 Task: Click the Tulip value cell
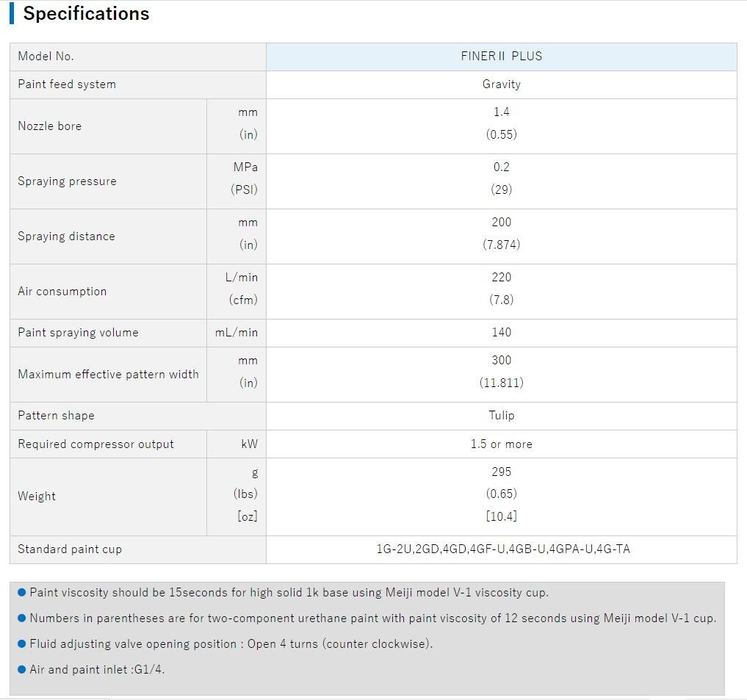(x=501, y=416)
